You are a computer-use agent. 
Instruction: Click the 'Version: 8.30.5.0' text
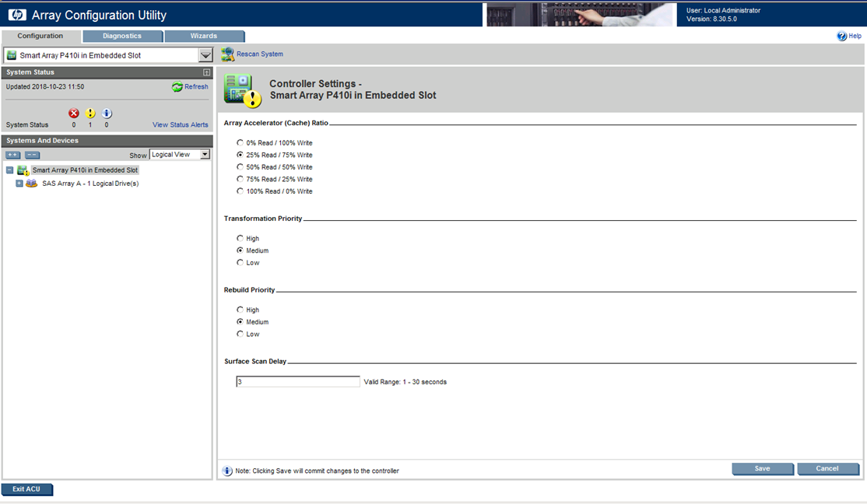711,19
